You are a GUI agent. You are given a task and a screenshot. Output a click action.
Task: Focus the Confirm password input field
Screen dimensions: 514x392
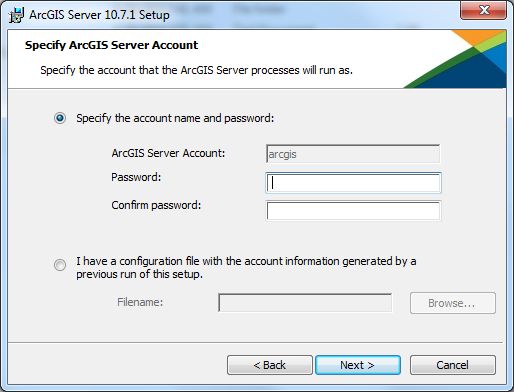pyautogui.click(x=353, y=211)
